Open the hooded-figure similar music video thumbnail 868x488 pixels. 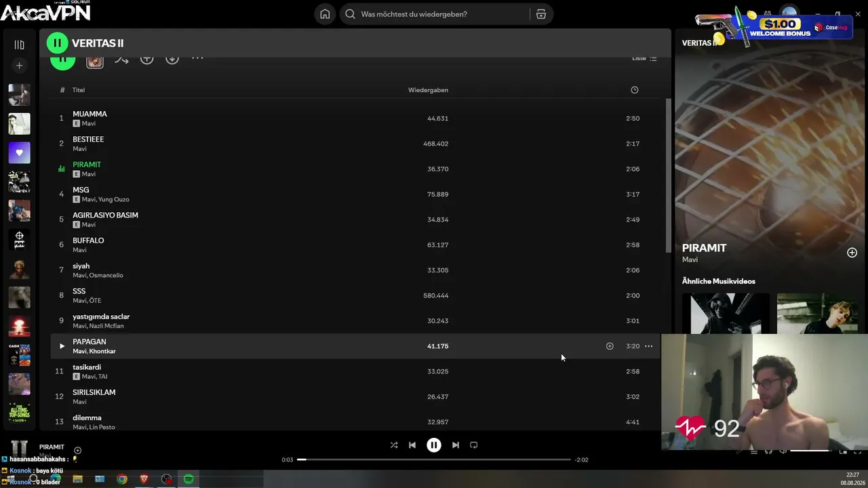coord(726,313)
